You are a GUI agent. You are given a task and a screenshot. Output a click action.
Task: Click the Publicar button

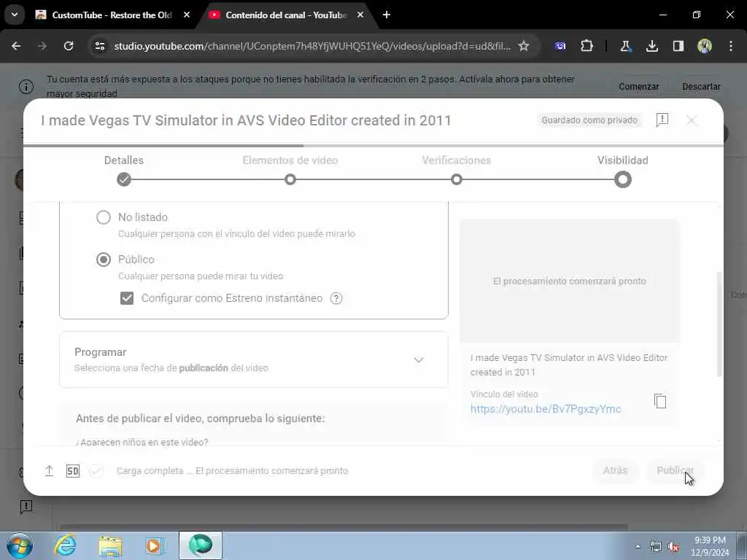675,470
